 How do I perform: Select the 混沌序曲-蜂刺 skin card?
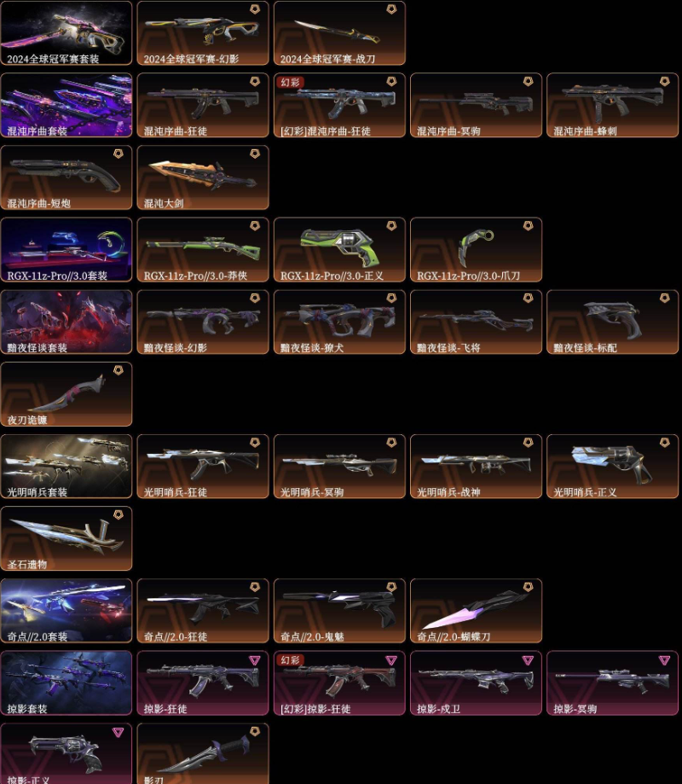tap(612, 105)
